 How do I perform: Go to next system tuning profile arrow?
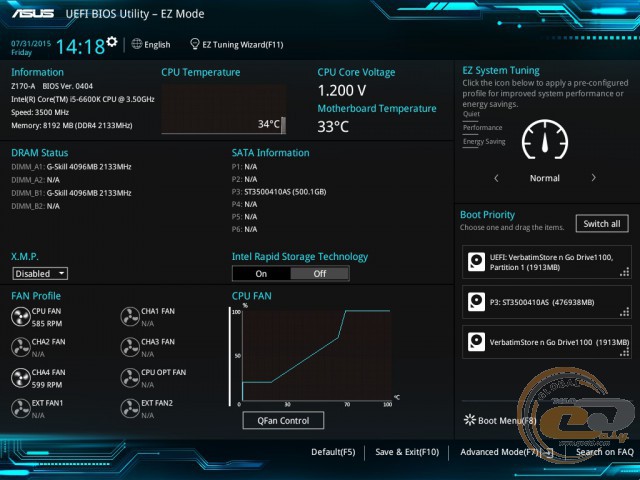[593, 178]
